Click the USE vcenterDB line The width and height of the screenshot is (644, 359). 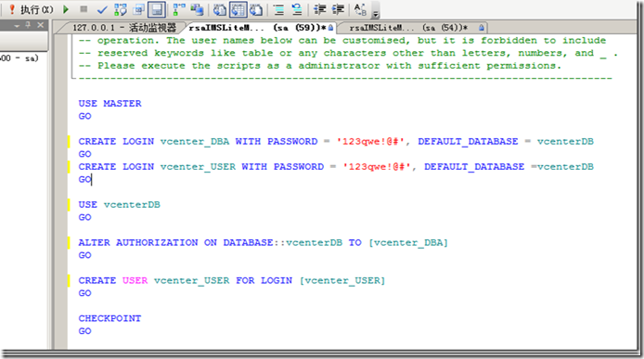(119, 205)
